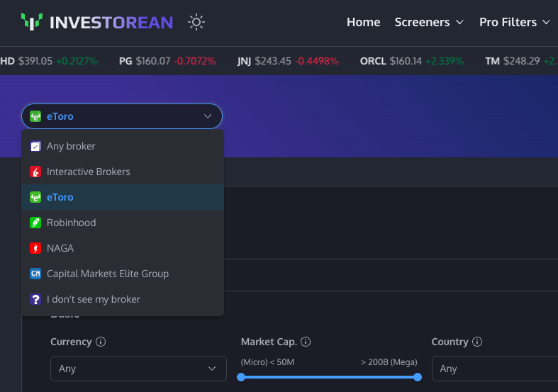This screenshot has height=392, width=558.
Task: Collapse the eToro broker dropdown
Action: tap(122, 116)
